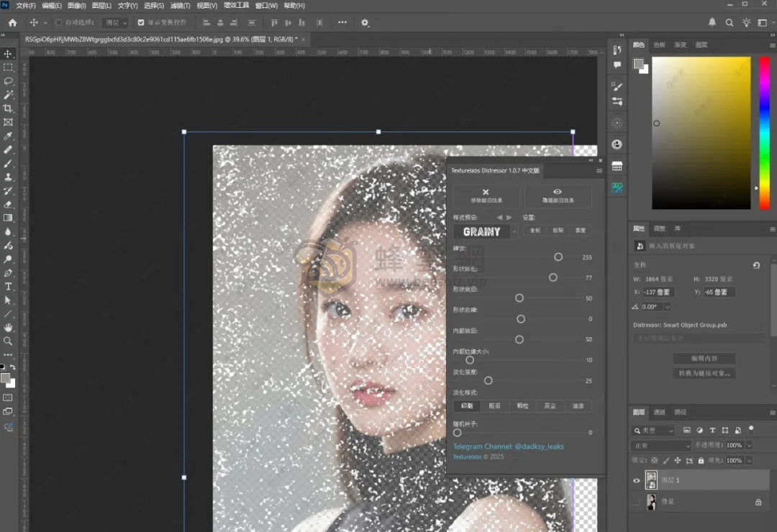The width and height of the screenshot is (777, 532).
Task: Open the gear settings in options bar
Action: 365,23
